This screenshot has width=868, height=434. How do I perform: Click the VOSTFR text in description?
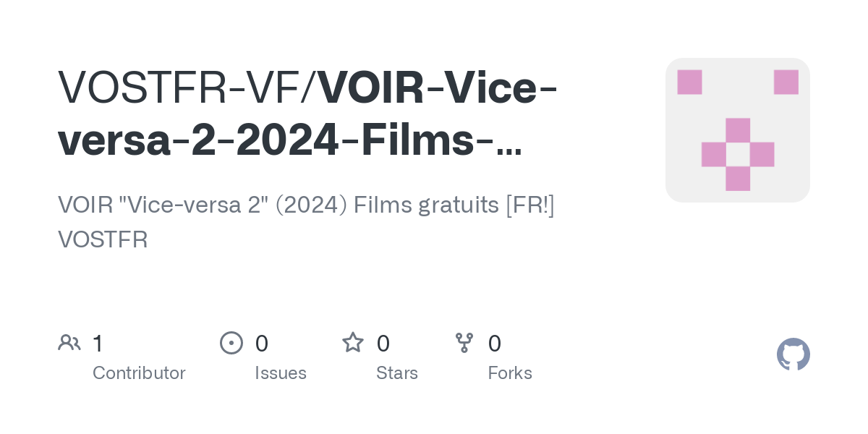(103, 239)
